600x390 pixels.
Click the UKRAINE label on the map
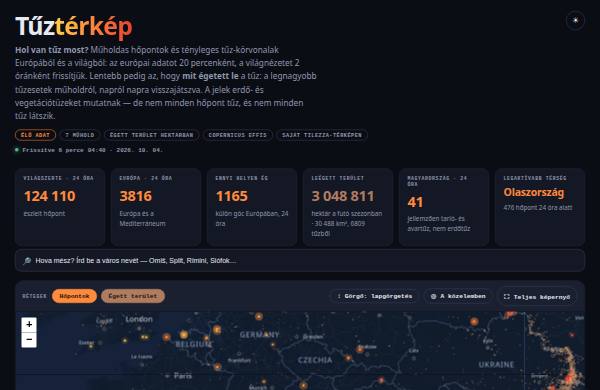(x=496, y=365)
